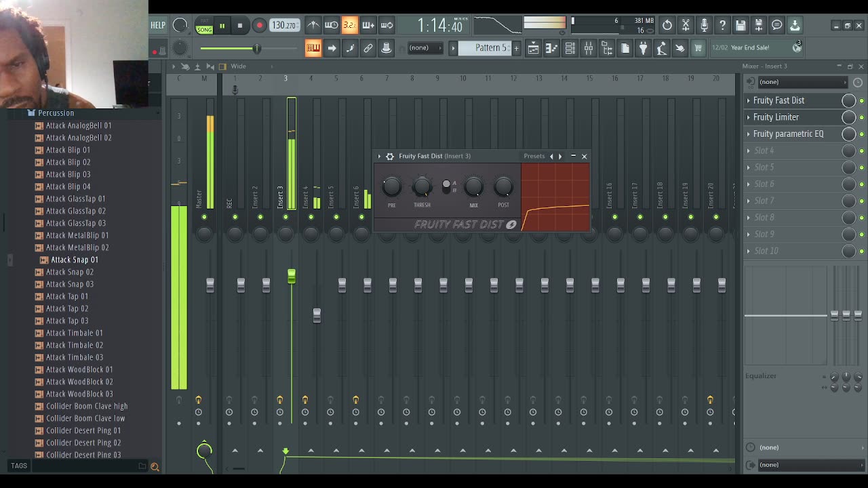Open the plugin picker plug icon
868x488 pixels.
[x=644, y=48]
